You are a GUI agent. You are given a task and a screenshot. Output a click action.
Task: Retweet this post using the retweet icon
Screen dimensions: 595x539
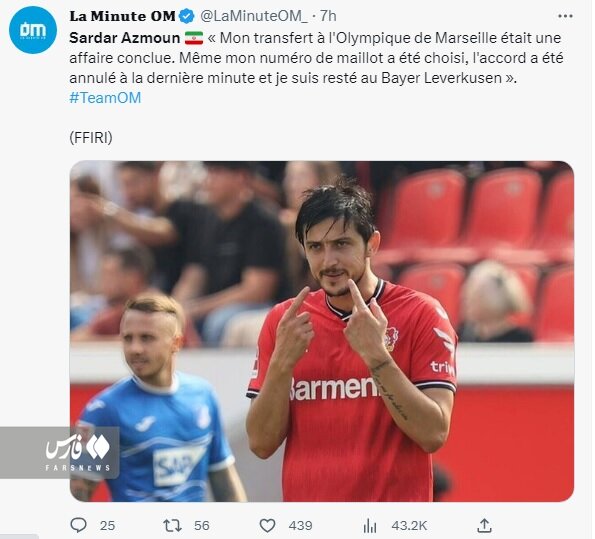click(173, 526)
